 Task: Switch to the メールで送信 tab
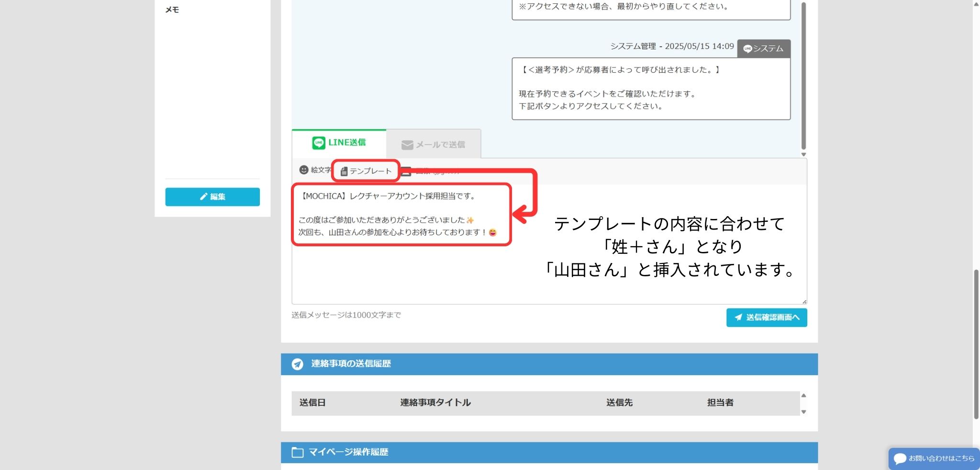[434, 144]
